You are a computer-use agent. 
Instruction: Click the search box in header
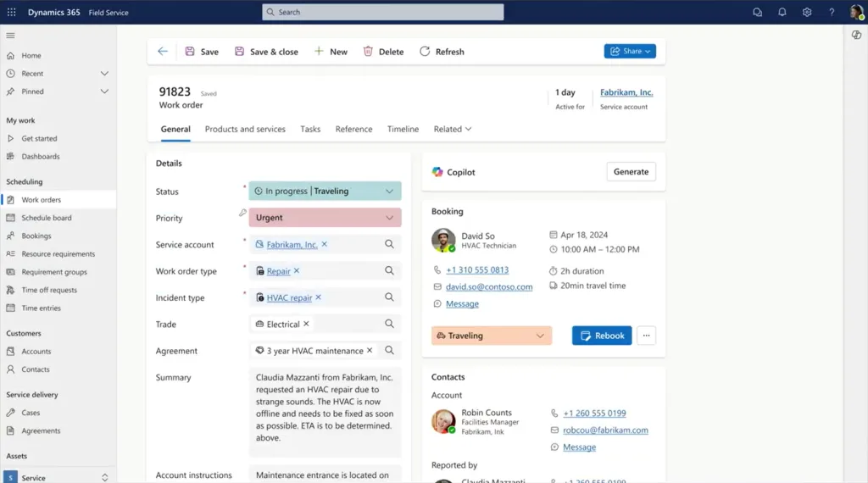coord(382,12)
